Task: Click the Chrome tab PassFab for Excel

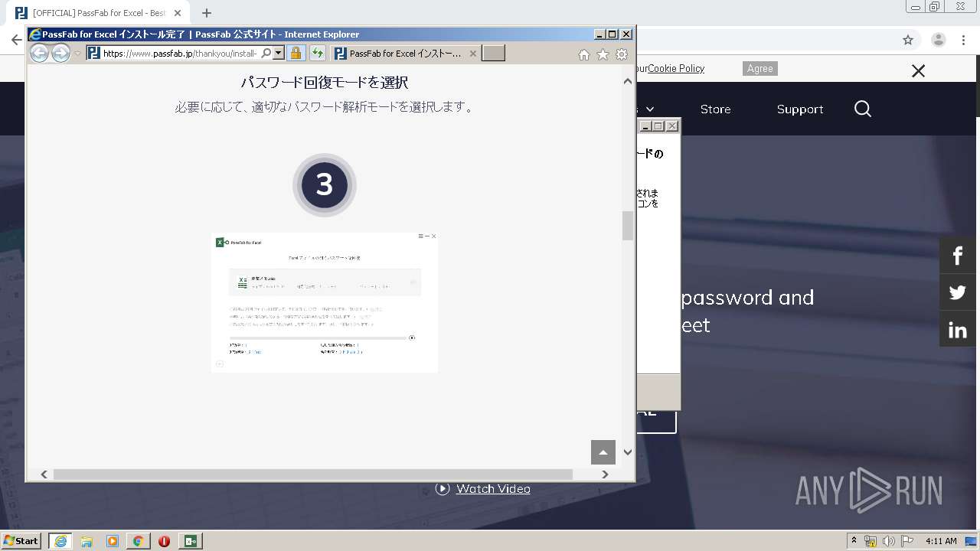Action: click(100, 13)
